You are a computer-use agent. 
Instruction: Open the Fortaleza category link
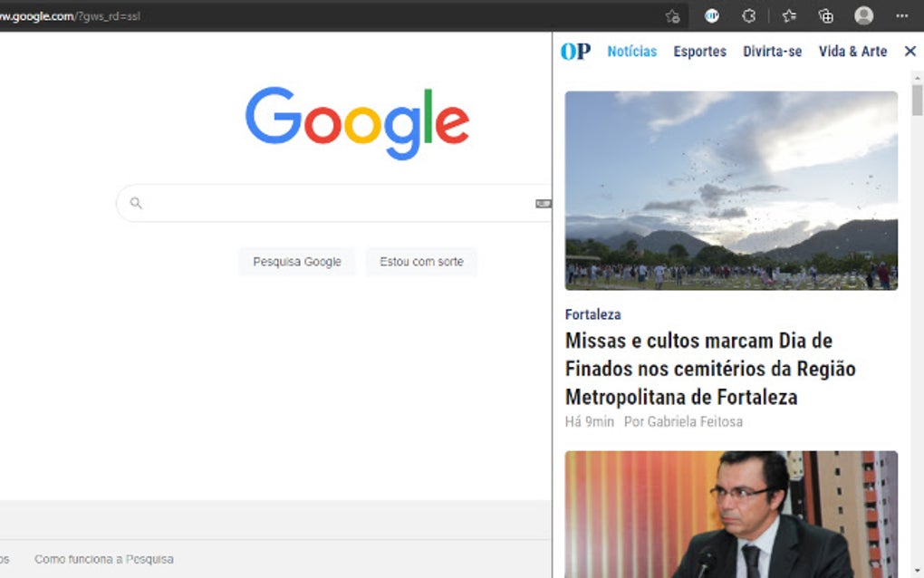tap(592, 314)
